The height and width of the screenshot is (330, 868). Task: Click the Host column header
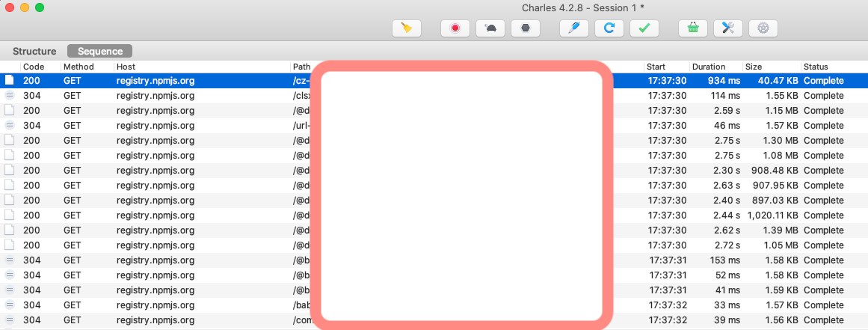(126, 67)
